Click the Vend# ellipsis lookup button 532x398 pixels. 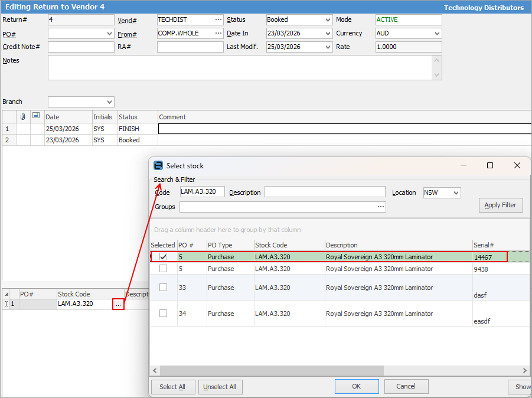218,19
